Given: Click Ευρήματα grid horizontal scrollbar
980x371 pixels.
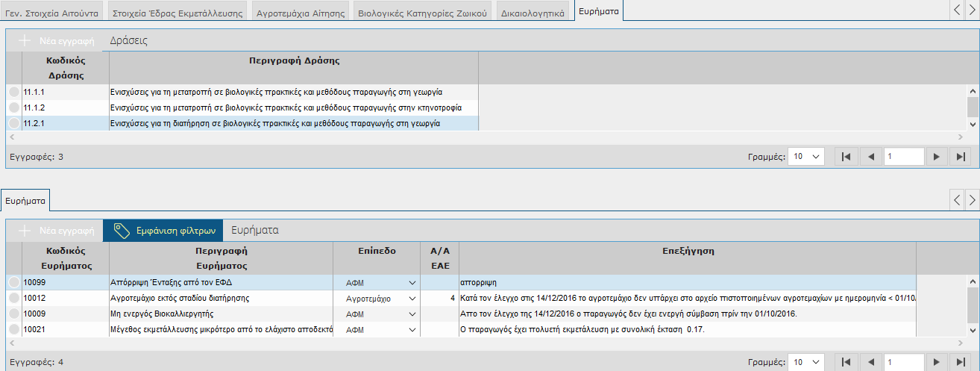Looking at the screenshot, I should pyautogui.click(x=486, y=342).
